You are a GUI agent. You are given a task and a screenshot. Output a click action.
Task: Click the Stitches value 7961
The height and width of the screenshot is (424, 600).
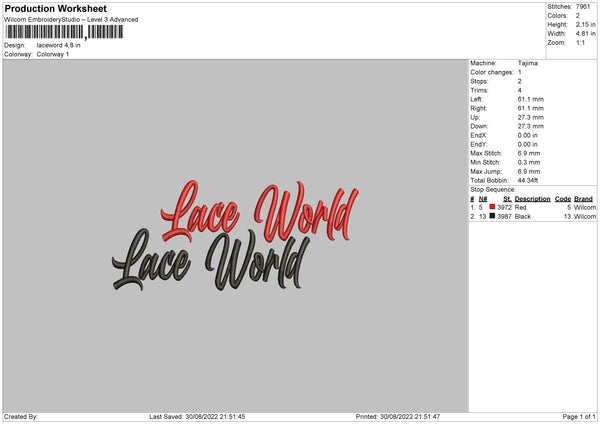coord(583,7)
